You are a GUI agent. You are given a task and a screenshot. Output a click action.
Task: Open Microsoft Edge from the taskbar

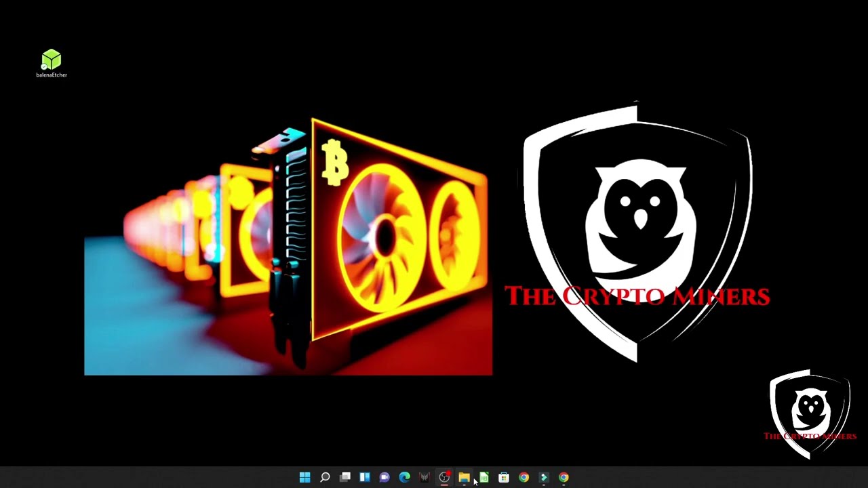[405, 477]
